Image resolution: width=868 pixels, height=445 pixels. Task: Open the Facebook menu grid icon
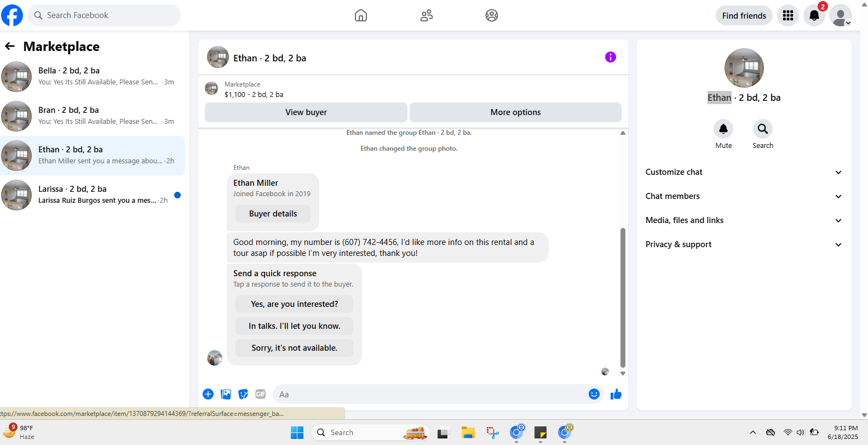[x=788, y=15]
